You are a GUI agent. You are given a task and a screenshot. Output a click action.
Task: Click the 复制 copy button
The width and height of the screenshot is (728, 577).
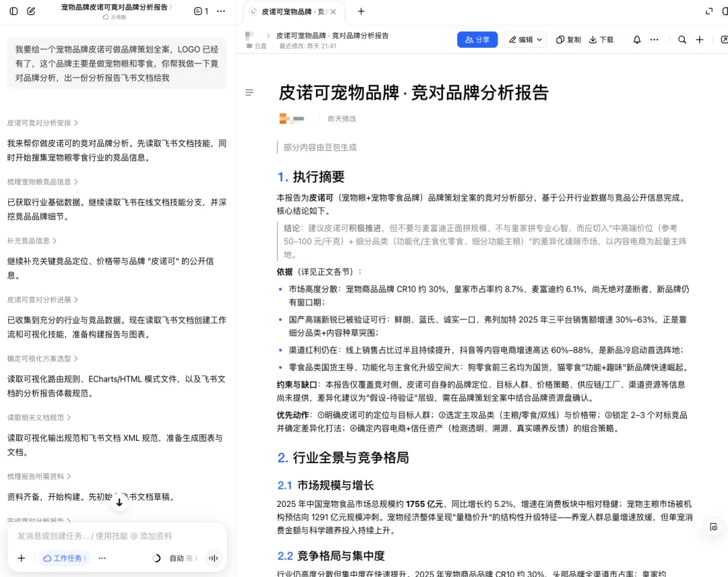point(568,40)
